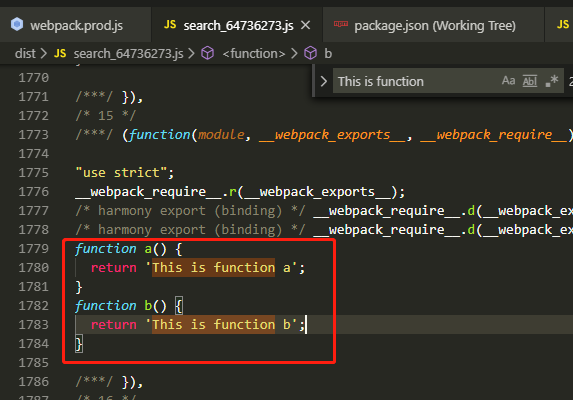Click the webpack.prod.js file icon
Screen dimensions: 573x400
point(17,24)
